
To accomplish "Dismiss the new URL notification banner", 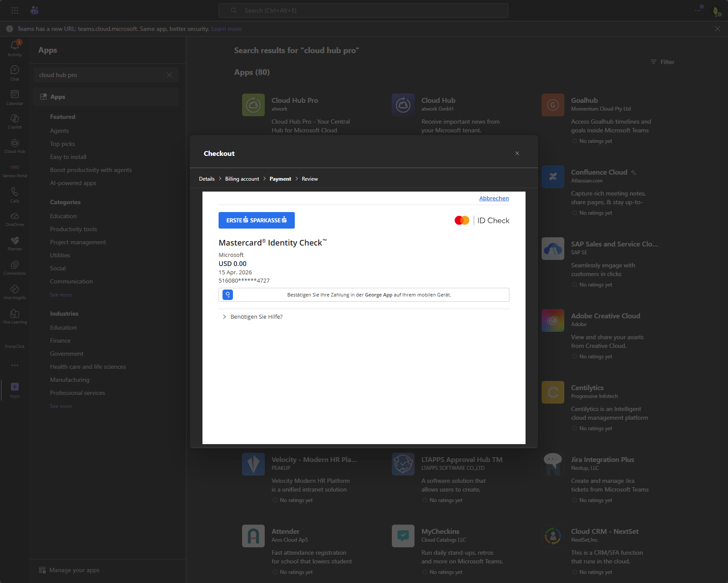I will 718,29.
